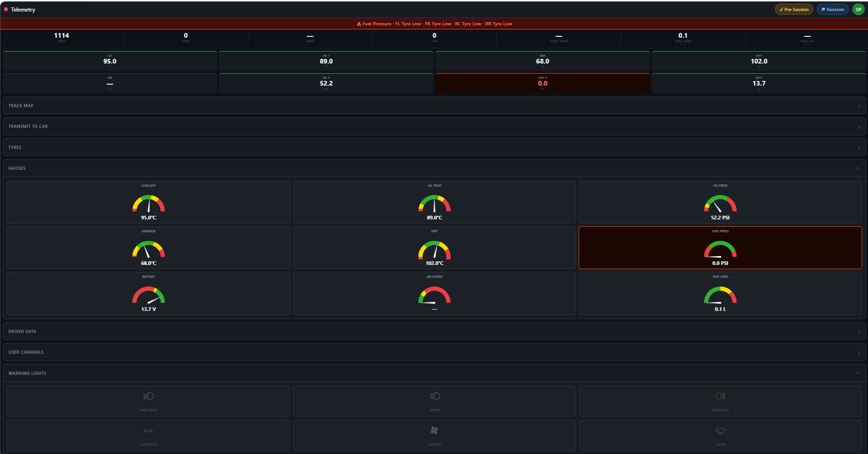This screenshot has height=454, width=868.
Task: Click the OIL P 52.2 tile
Action: 326,83
